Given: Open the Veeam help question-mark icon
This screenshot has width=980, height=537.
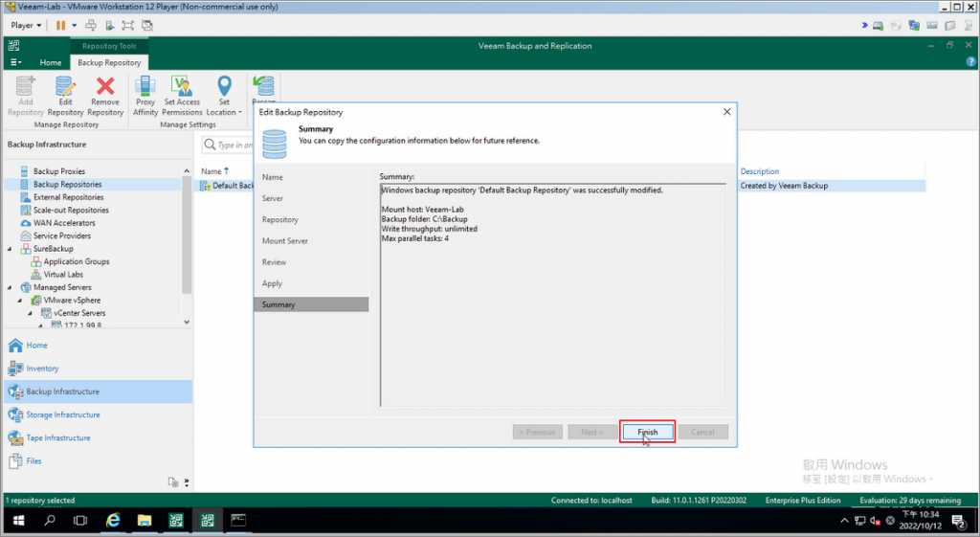Looking at the screenshot, I should click(x=970, y=62).
